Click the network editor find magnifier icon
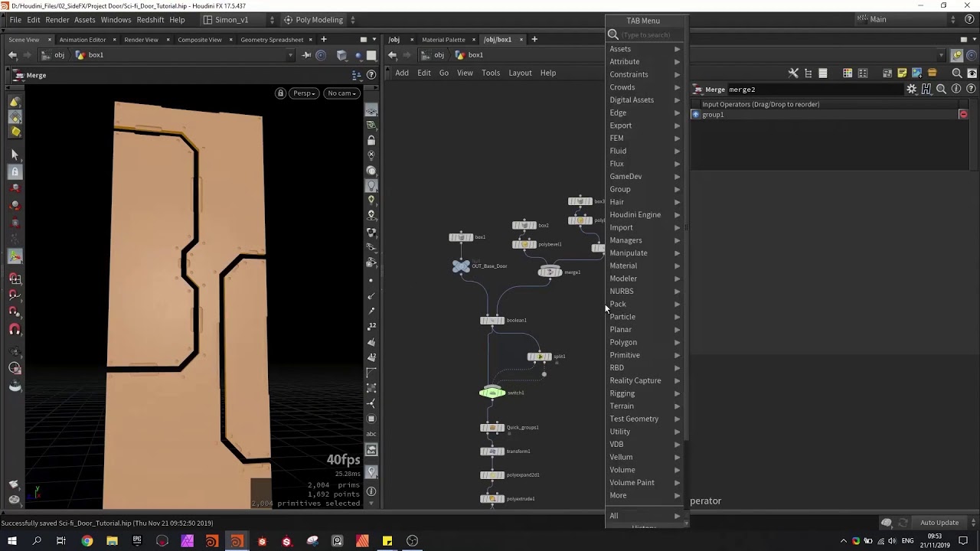980x551 pixels. click(957, 73)
